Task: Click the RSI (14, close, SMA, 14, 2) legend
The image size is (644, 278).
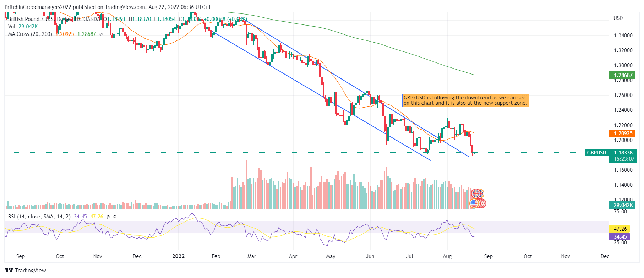Action: point(39,216)
